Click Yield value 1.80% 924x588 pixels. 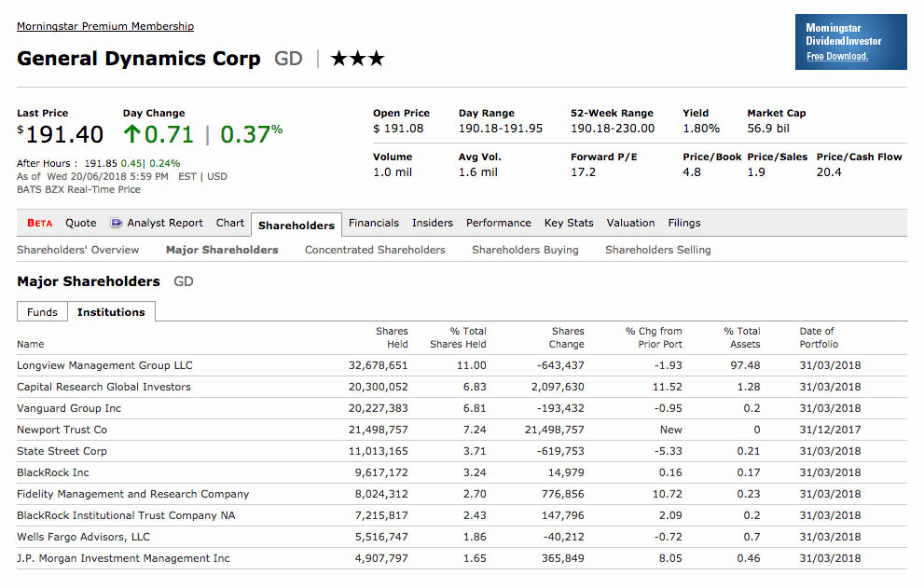click(x=701, y=129)
